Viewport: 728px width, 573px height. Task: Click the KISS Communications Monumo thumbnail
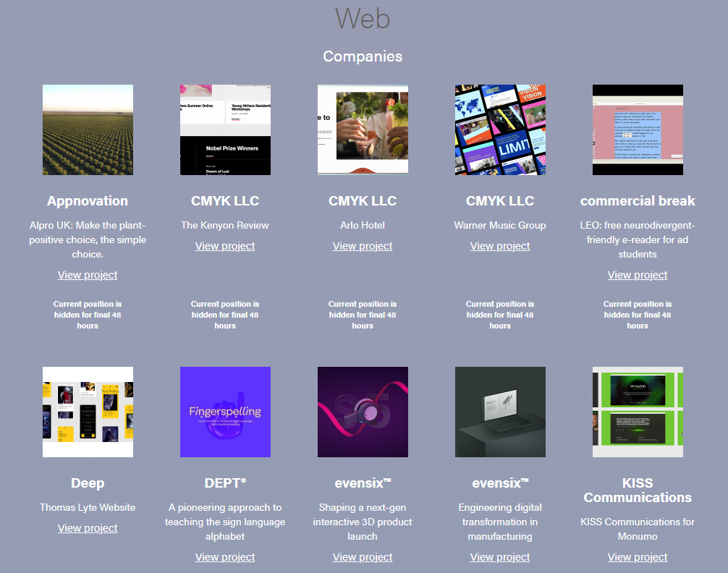[x=638, y=412]
